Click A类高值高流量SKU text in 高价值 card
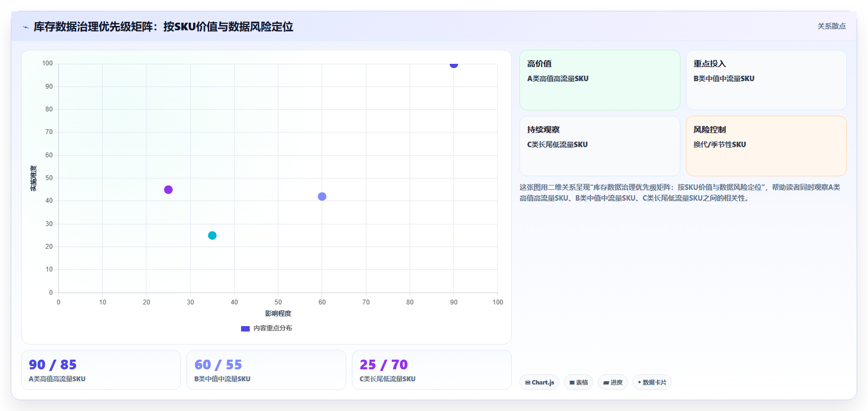Image resolution: width=868 pixels, height=411 pixels. (x=558, y=78)
